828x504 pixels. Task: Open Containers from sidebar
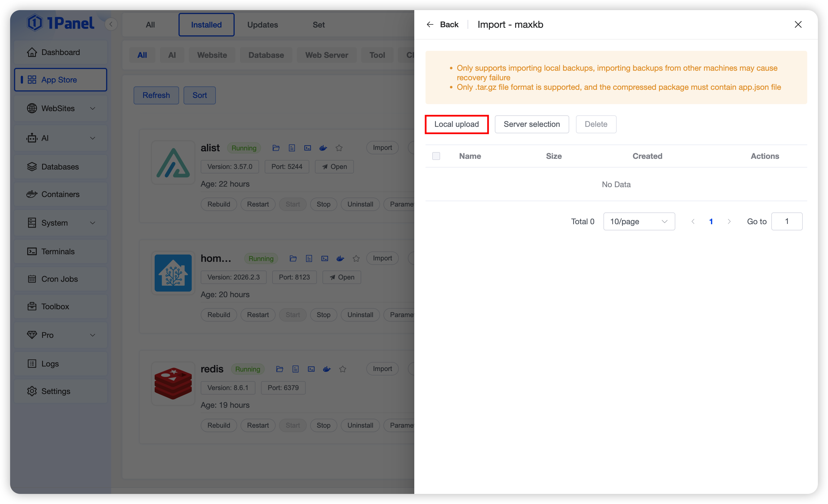[x=61, y=194]
